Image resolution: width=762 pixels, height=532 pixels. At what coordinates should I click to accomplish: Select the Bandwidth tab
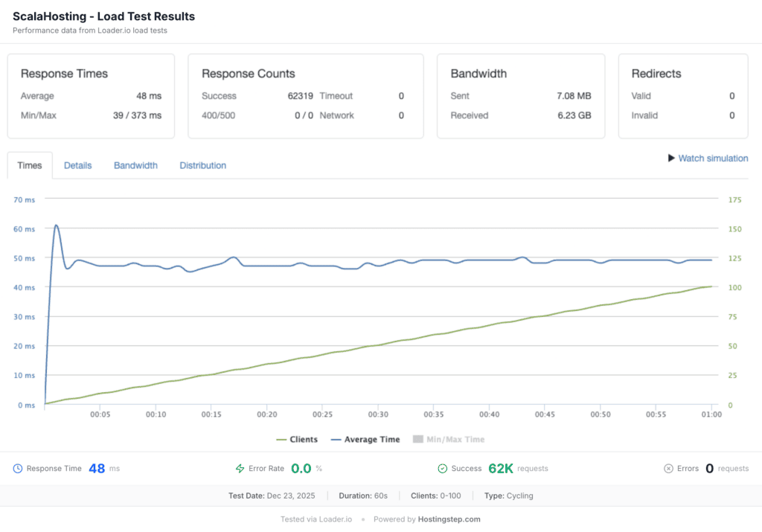[x=135, y=165]
